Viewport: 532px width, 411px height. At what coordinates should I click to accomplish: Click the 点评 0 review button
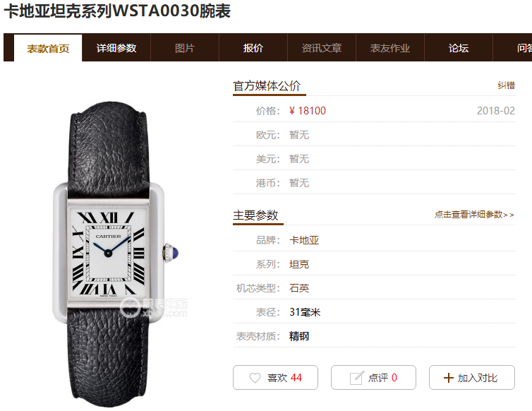tap(373, 377)
